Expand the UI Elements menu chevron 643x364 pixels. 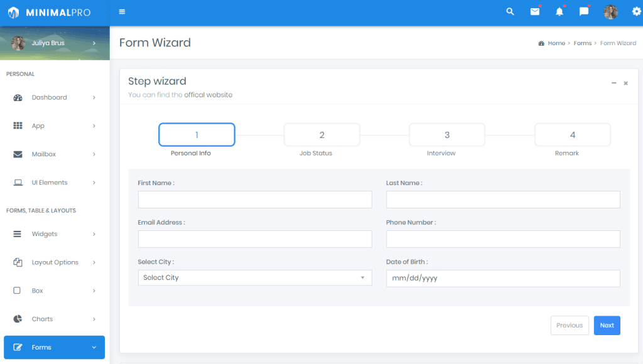[94, 183]
